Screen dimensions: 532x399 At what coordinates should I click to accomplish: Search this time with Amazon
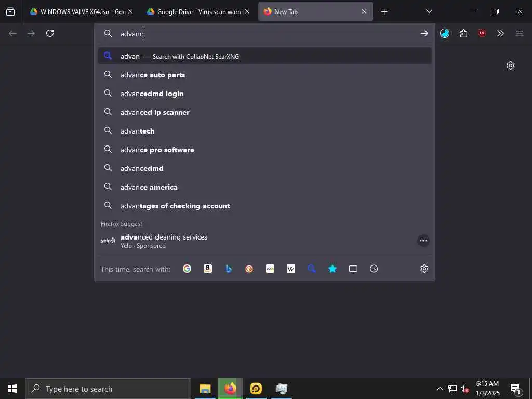click(x=208, y=269)
